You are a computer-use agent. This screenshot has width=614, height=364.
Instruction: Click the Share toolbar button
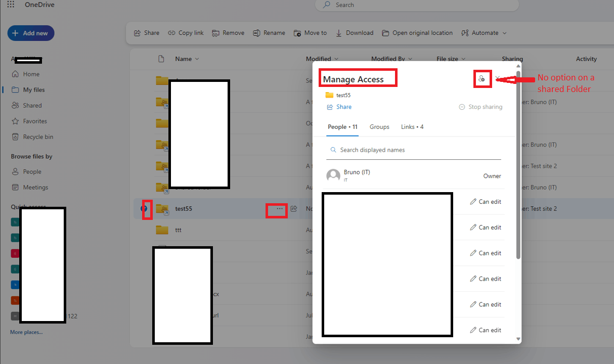pos(147,33)
